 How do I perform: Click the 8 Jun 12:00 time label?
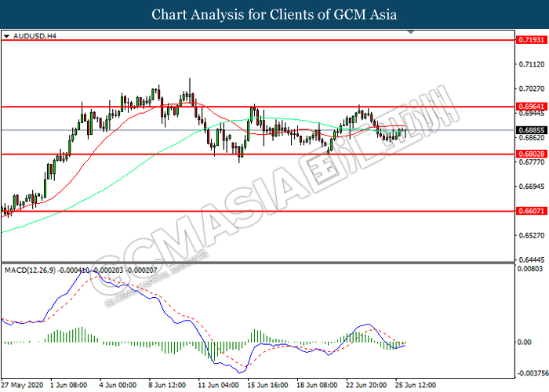(x=167, y=385)
